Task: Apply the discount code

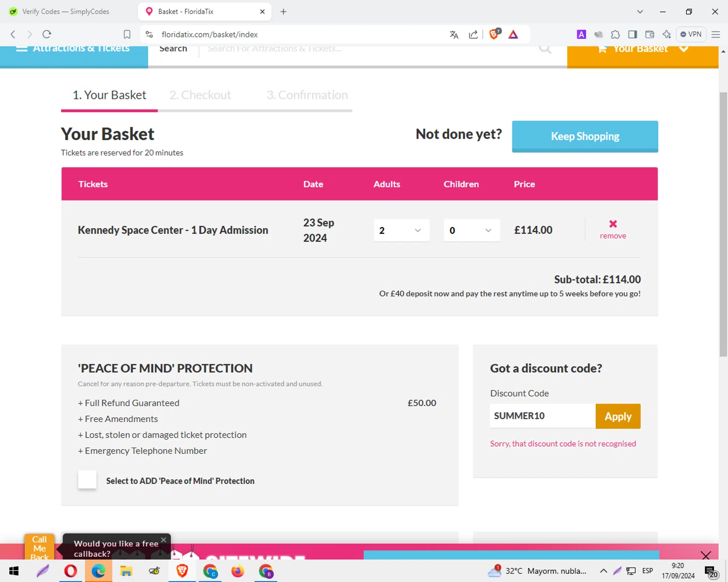Action: 618,416
